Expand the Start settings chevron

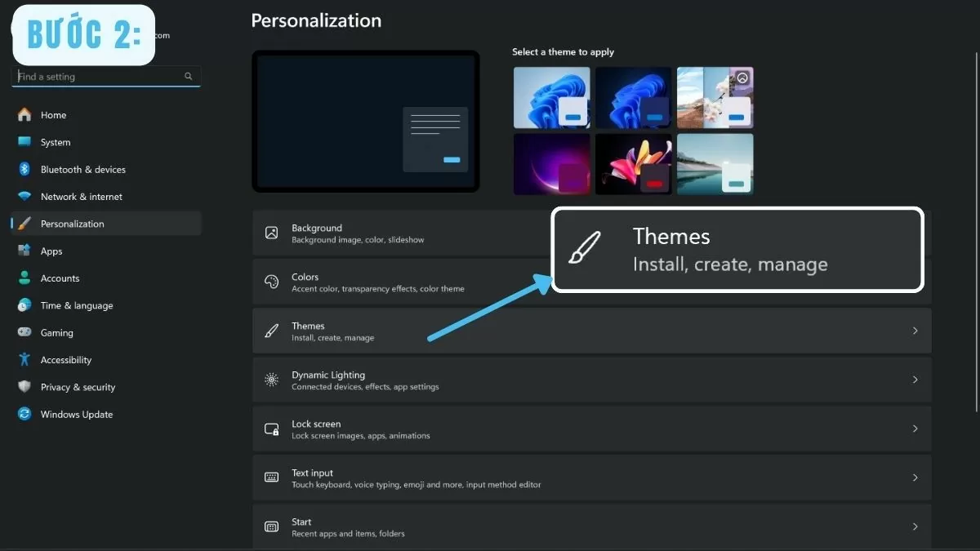pyautogui.click(x=915, y=526)
